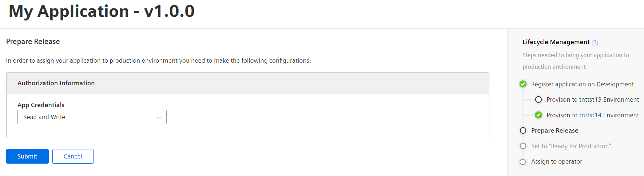Click green checkmark beside Register application on Development
Screen dimensions: 644x176
click(523, 84)
